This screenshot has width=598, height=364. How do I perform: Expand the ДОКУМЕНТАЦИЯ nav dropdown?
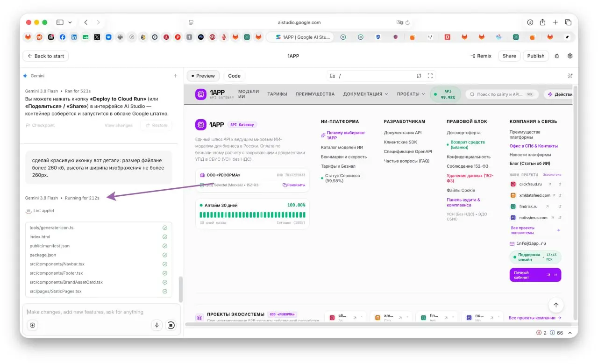point(365,94)
